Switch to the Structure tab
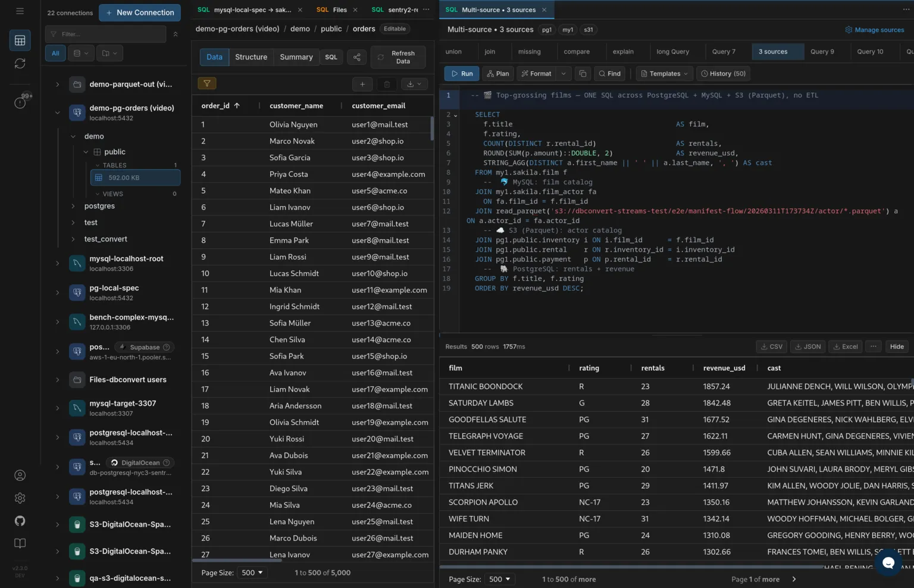This screenshot has height=588, width=914. click(251, 57)
